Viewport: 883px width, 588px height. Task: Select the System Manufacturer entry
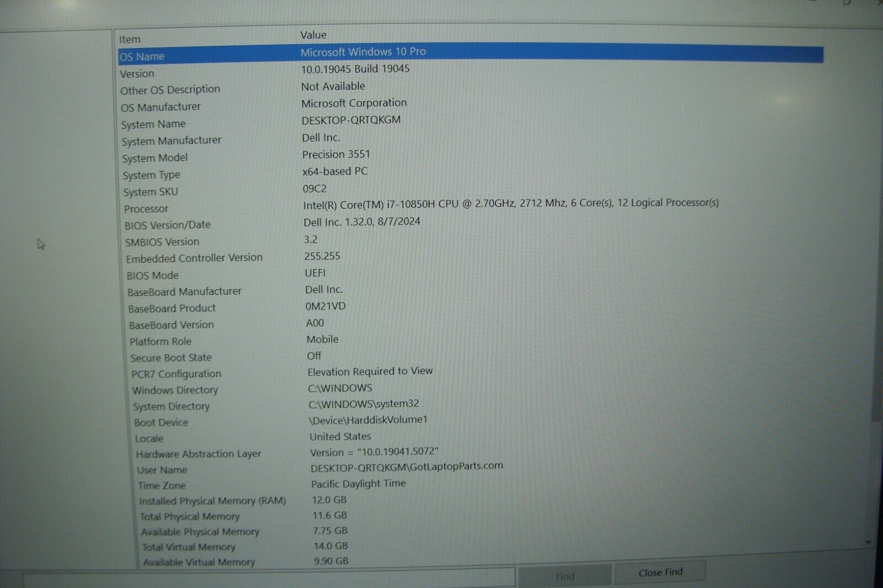[221, 139]
